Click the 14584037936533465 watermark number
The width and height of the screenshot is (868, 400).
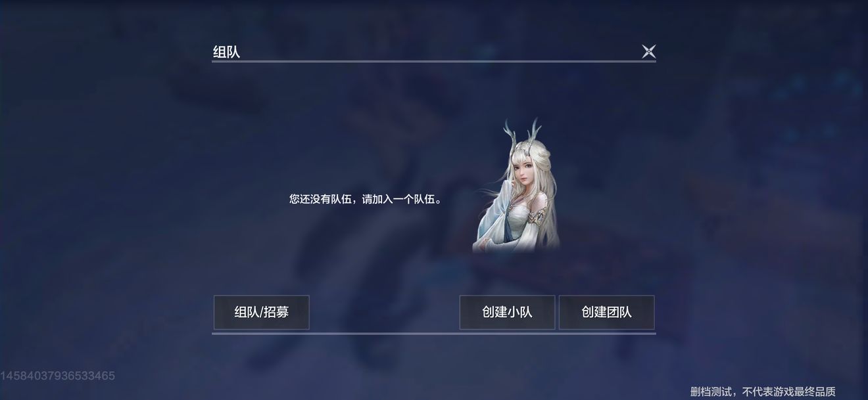point(58,376)
